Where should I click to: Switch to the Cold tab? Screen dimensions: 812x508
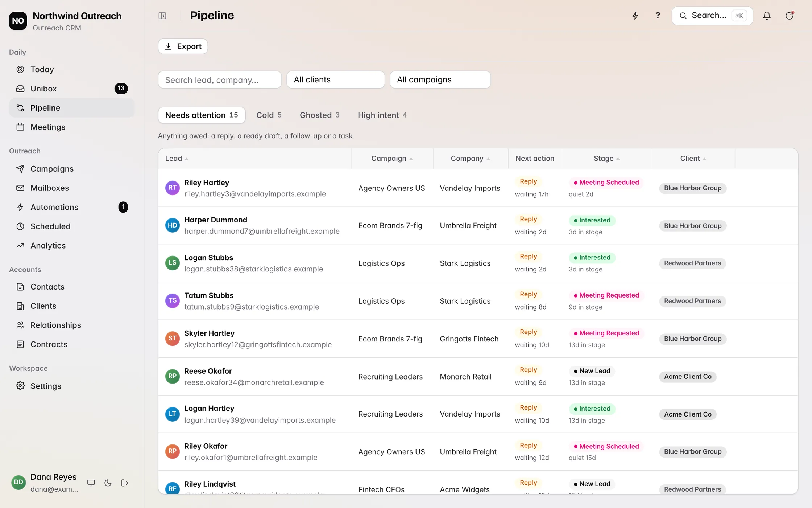[x=269, y=115]
